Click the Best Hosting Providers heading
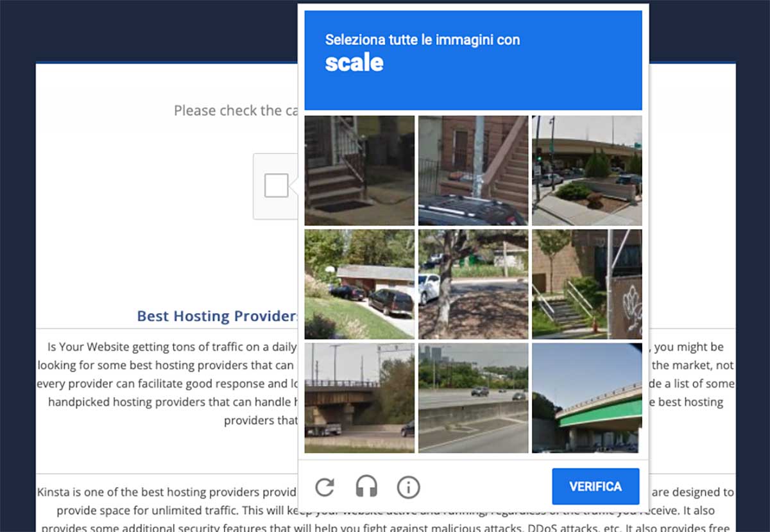 [218, 316]
